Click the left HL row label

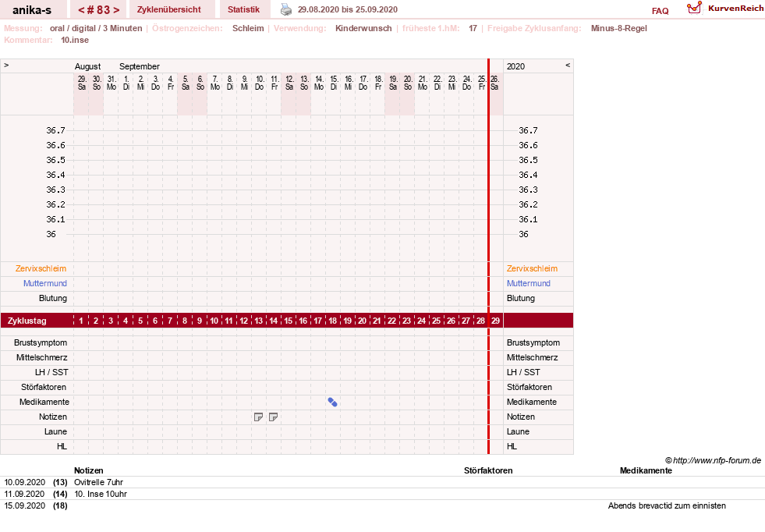click(x=62, y=446)
